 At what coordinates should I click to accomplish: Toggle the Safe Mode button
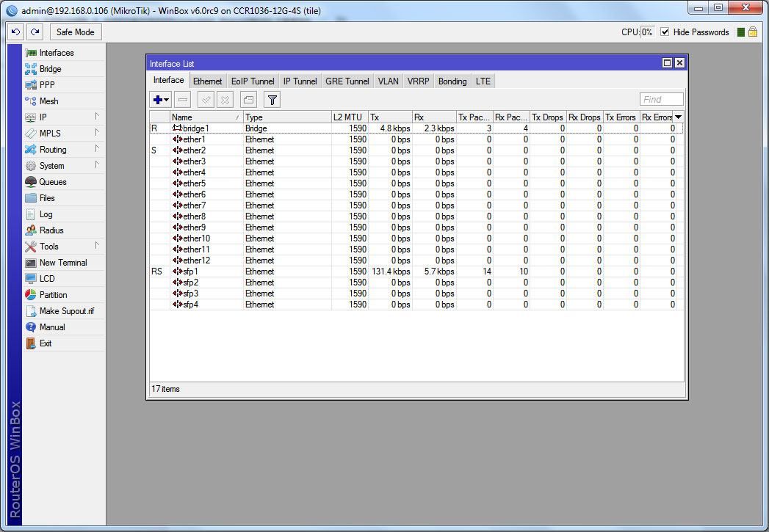point(75,32)
